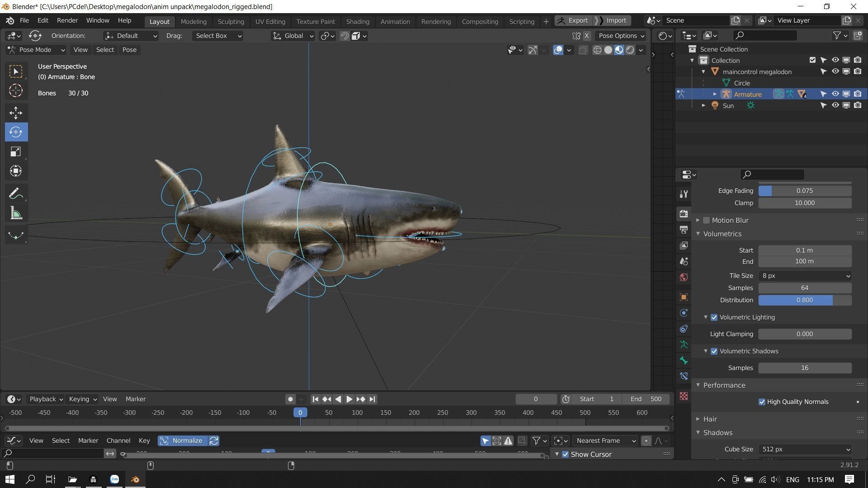Open the Physics properties tab
Viewport: 868px width, 488px height.
(x=684, y=313)
